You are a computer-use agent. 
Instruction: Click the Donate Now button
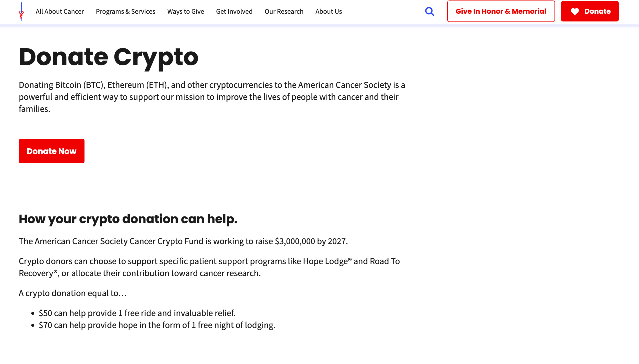pos(51,151)
